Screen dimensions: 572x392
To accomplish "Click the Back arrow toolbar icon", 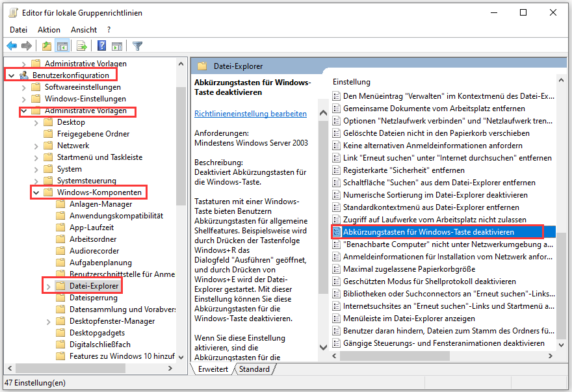I will [12, 46].
